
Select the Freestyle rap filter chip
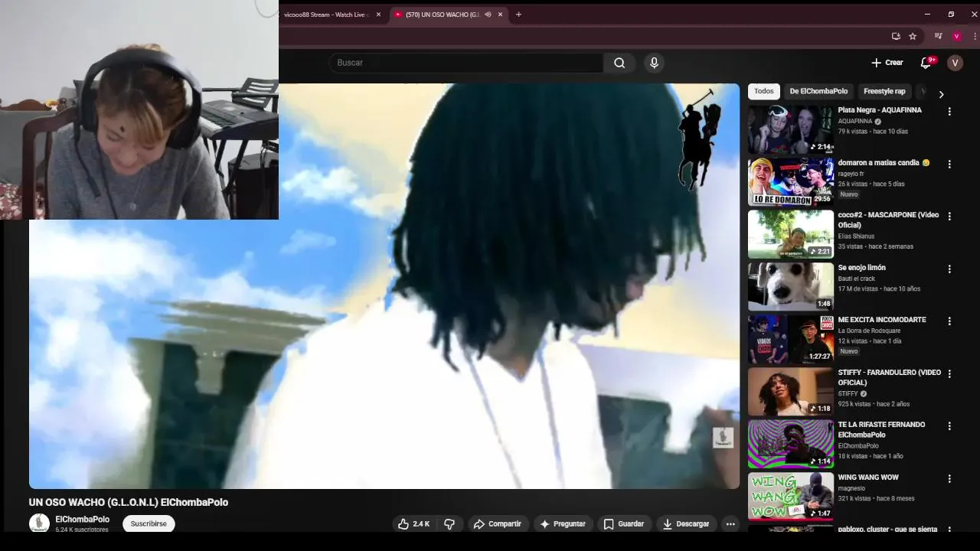(x=884, y=91)
